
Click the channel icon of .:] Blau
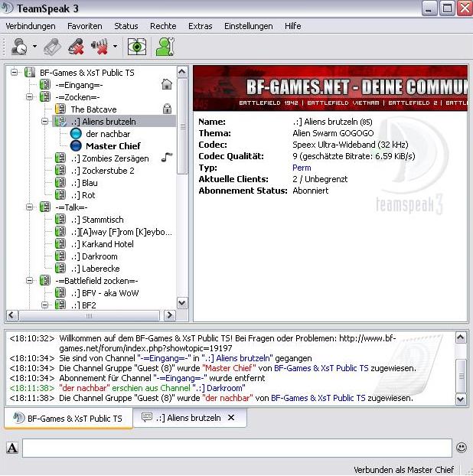[60, 182]
